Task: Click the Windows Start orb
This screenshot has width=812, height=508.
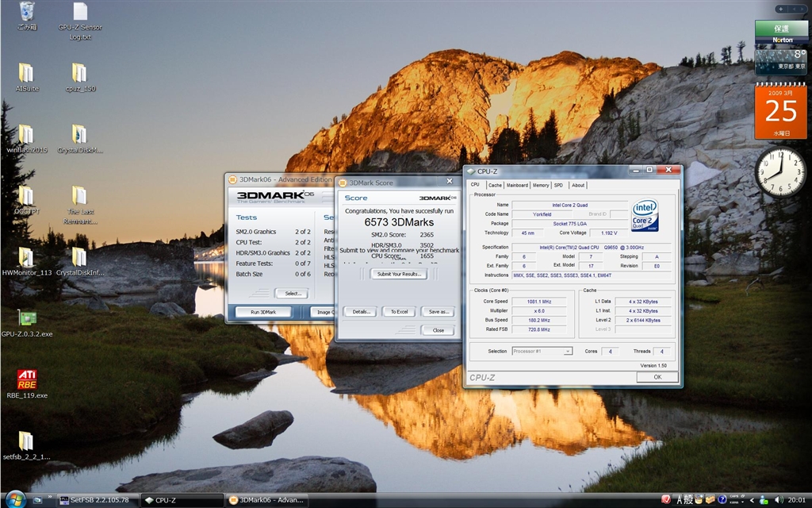Action: (14, 499)
